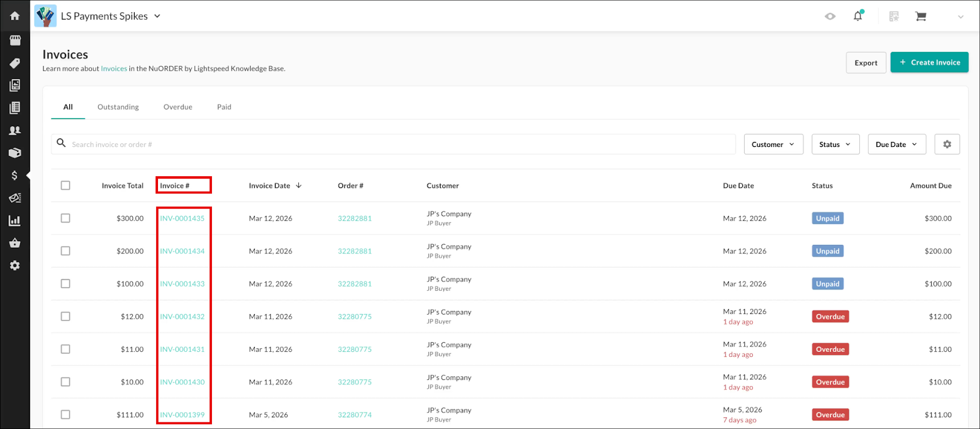The image size is (980, 429).
Task: Tick the checkbox for the $12.00 invoice
Action: pyautogui.click(x=66, y=316)
